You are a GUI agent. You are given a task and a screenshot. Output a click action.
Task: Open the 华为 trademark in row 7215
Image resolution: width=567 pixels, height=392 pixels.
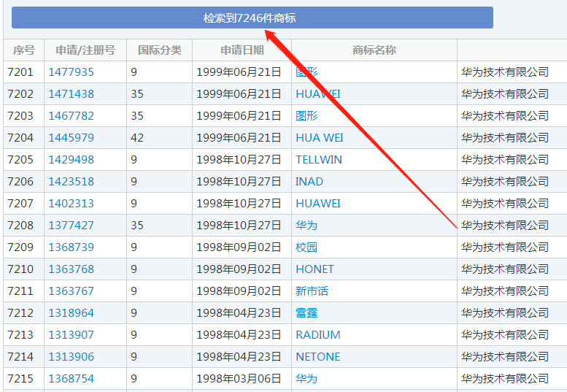pos(306,379)
